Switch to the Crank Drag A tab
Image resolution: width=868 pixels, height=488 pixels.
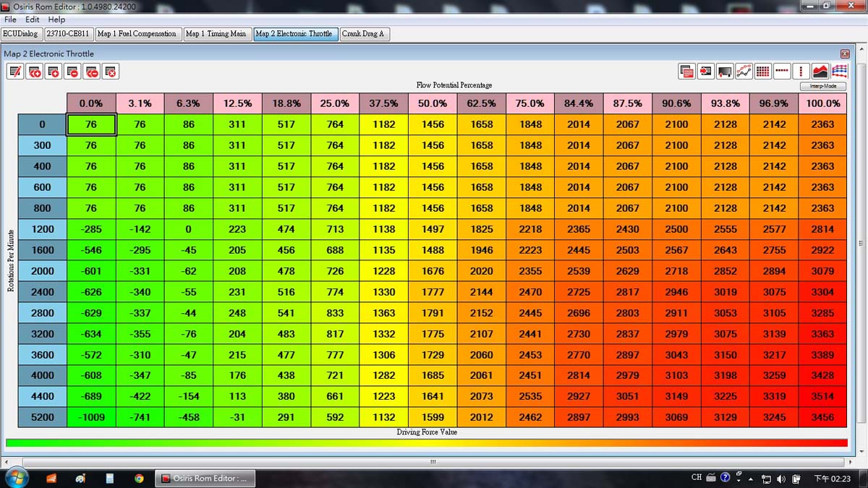363,34
